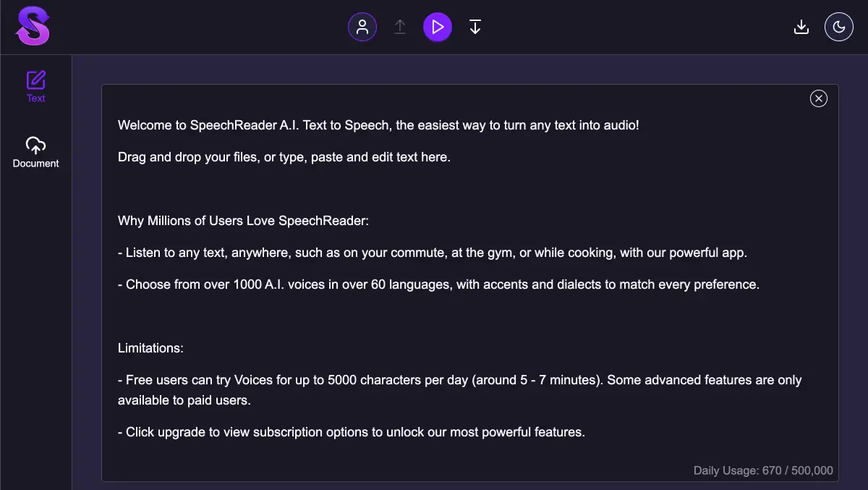The image size is (868, 490).
Task: Click the SpeechReader logo
Action: [33, 26]
